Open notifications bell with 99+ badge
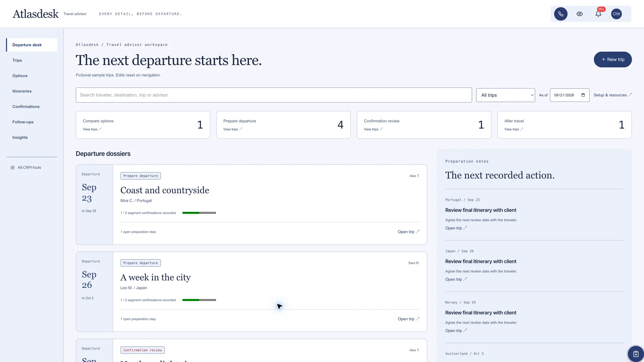The image size is (644, 362). click(598, 14)
